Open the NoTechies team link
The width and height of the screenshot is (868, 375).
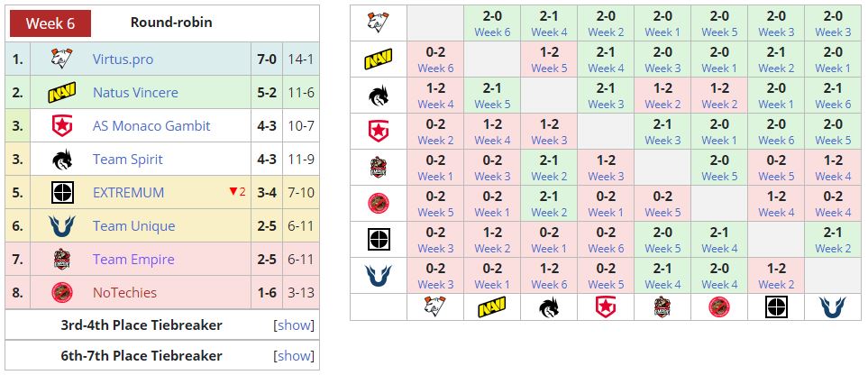coord(124,293)
